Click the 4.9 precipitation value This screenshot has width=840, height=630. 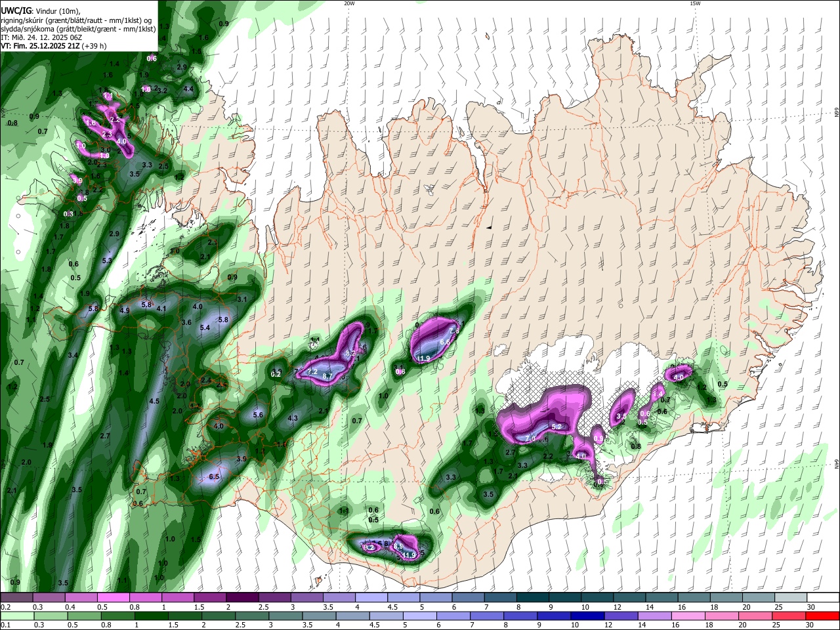[125, 311]
